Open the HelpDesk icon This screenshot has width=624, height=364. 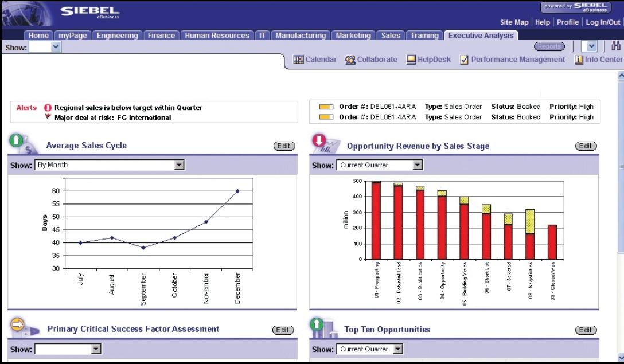pos(411,60)
